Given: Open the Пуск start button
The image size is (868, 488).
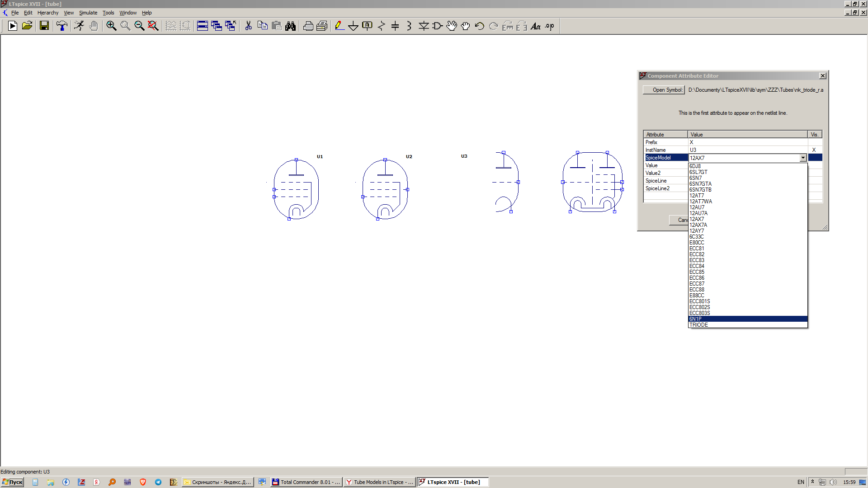Looking at the screenshot, I should pos(12,482).
